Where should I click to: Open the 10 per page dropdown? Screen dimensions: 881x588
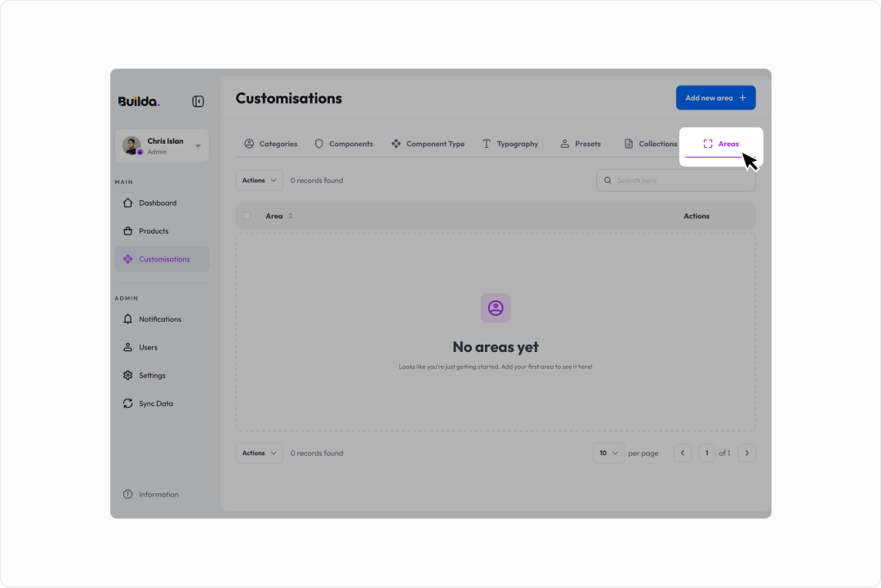coord(608,453)
